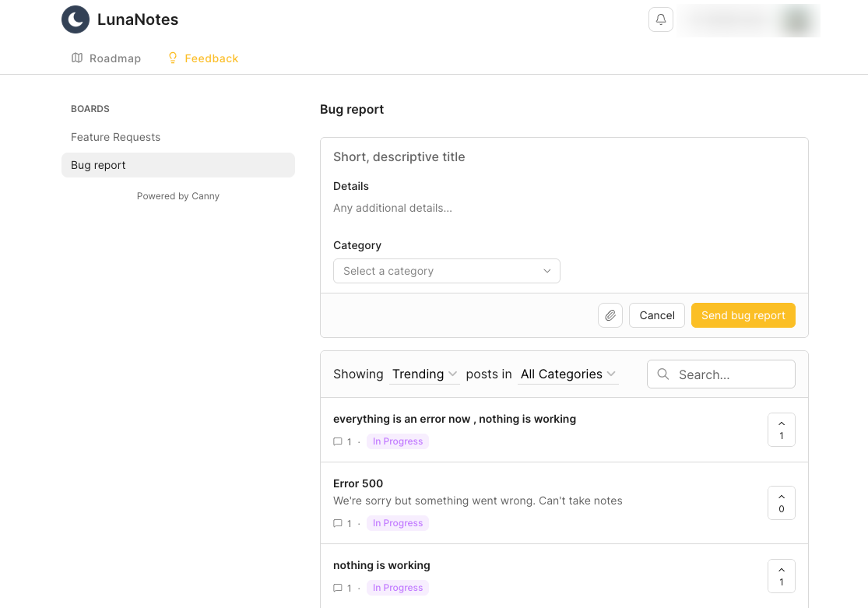The width and height of the screenshot is (868, 608).
Task: Click the paperclip attachment icon
Action: [x=610, y=315]
